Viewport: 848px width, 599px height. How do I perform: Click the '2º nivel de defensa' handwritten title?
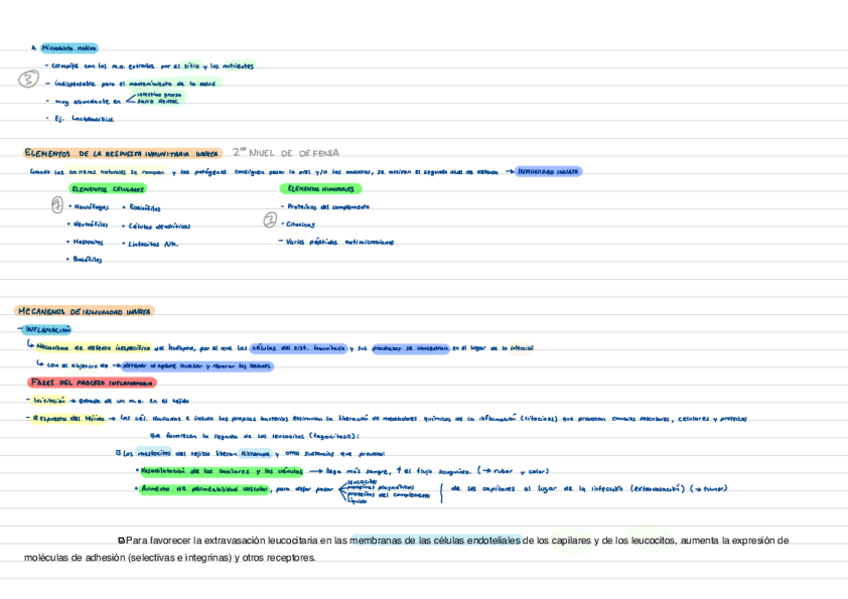tap(285, 153)
